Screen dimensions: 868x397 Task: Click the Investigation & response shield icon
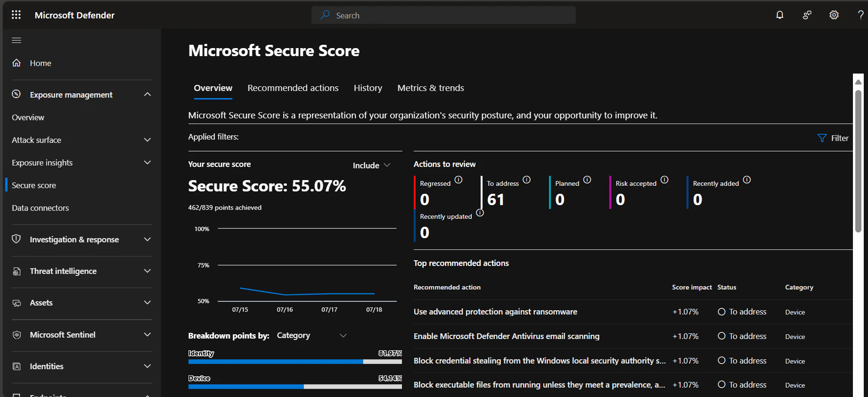(16, 239)
